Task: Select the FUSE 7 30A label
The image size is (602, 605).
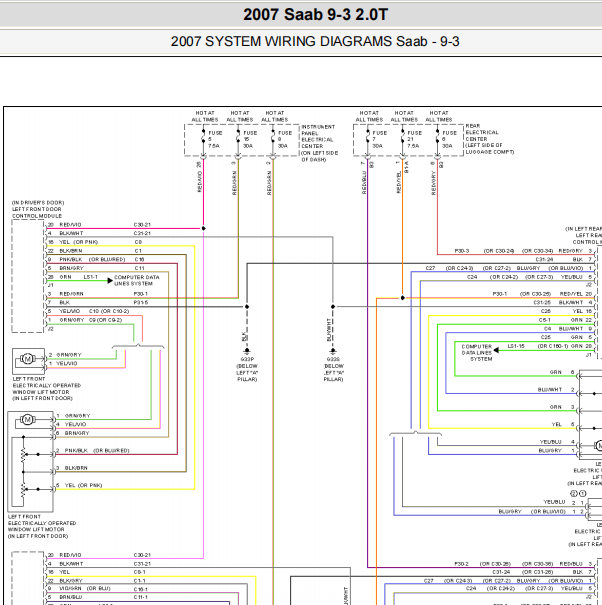Action: coord(379,139)
